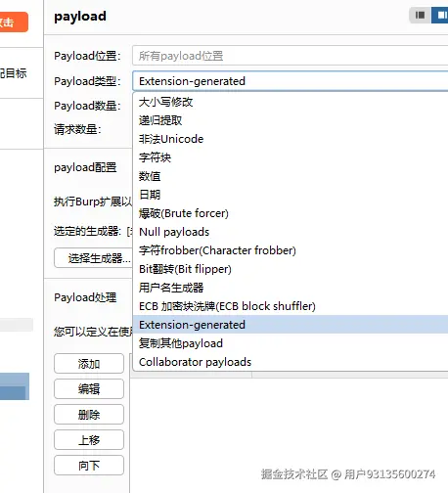Click the 选择生成器... button
The width and height of the screenshot is (448, 493).
point(94,258)
